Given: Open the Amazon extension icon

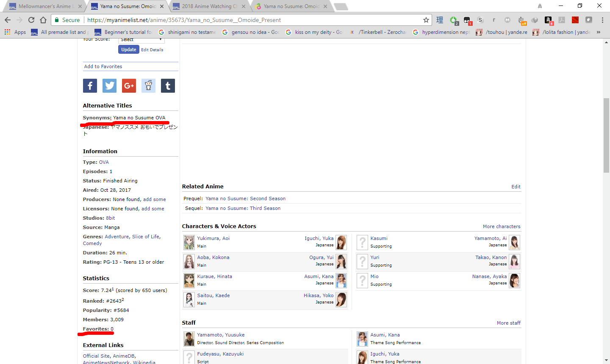Looking at the screenshot, I should [x=548, y=20].
